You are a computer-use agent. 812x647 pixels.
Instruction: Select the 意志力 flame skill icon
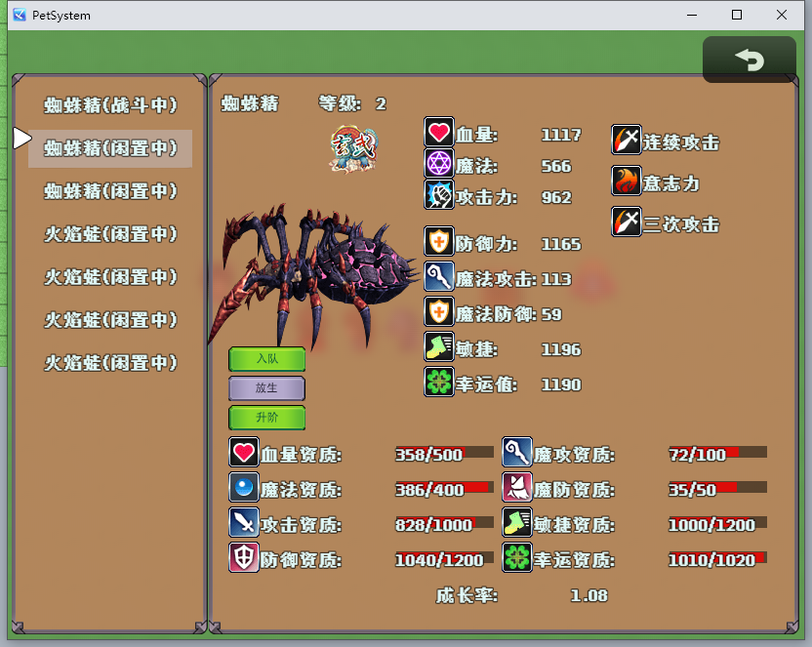point(627,181)
